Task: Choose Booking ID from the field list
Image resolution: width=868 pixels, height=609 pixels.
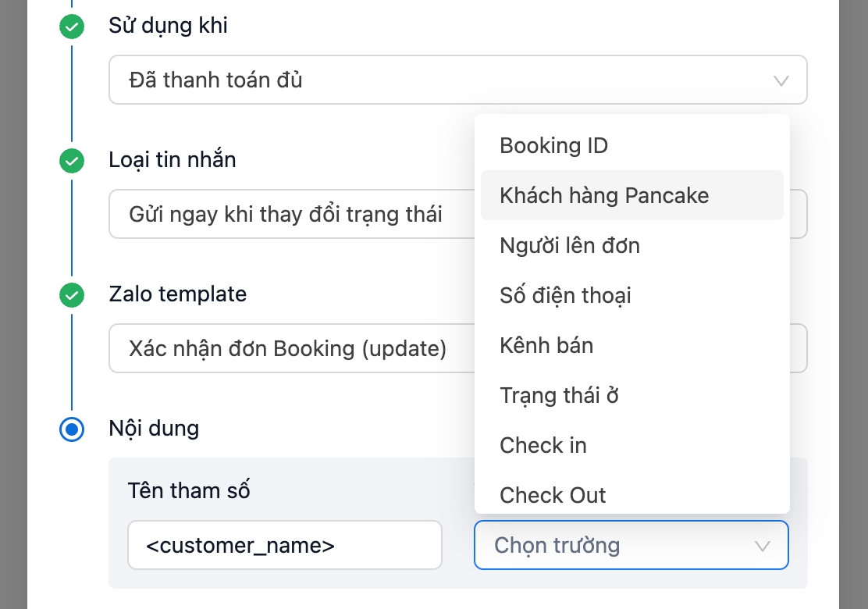Action: click(x=553, y=145)
